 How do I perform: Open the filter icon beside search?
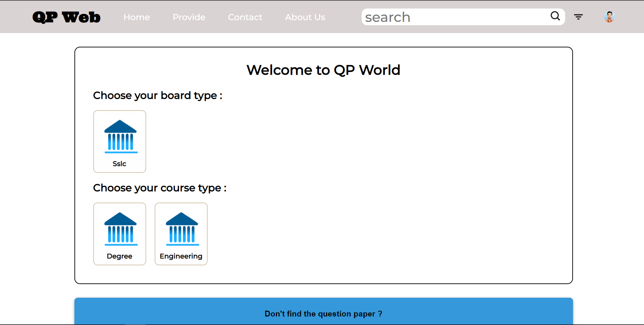tap(578, 16)
